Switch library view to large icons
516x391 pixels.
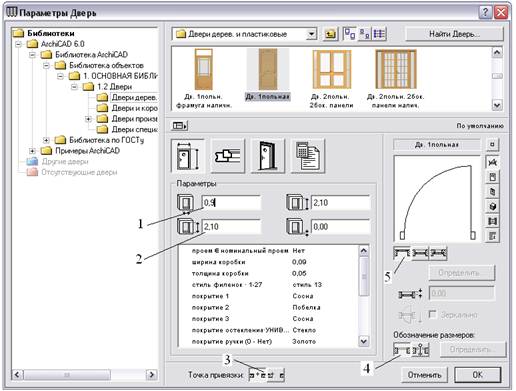tap(350, 34)
